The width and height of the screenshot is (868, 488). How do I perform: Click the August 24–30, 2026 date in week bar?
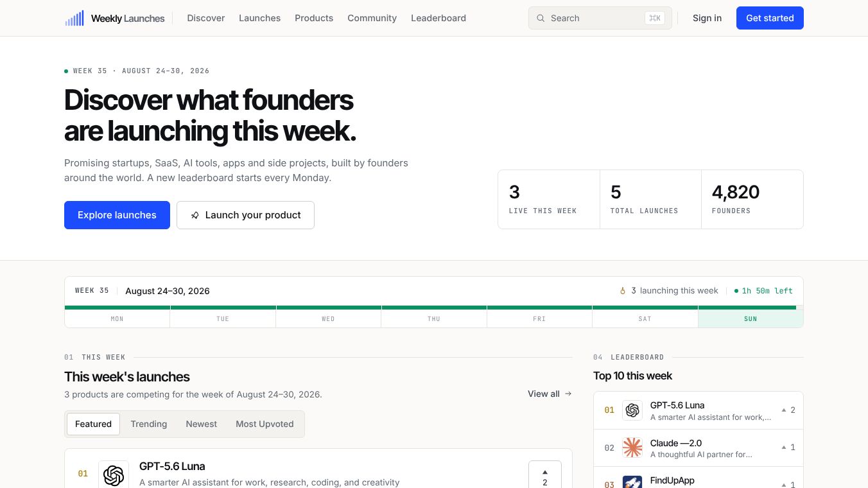point(168,291)
